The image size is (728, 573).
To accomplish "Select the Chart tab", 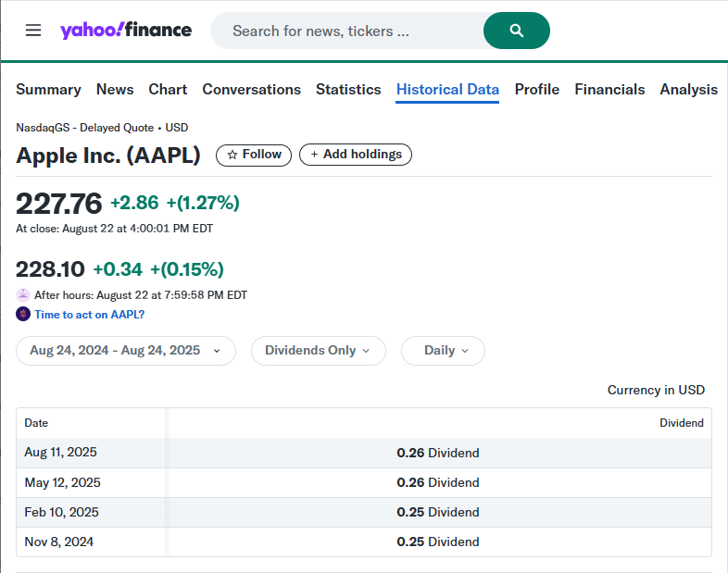I will pos(168,90).
